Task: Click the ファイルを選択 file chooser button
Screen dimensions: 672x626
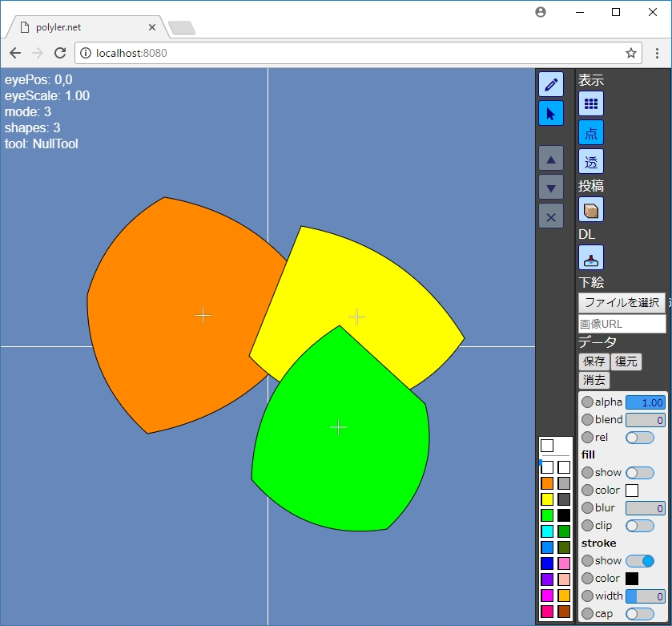Action: click(x=622, y=303)
